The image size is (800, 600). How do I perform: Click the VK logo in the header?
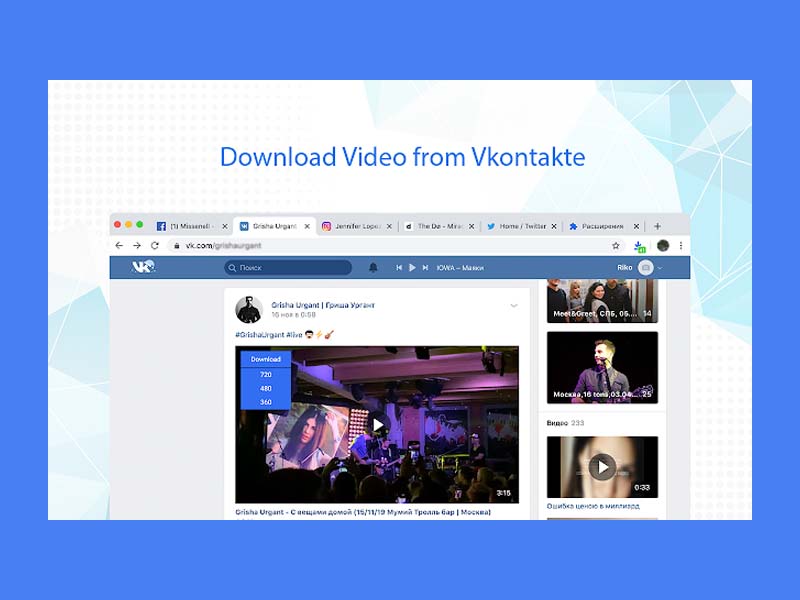pos(144,267)
